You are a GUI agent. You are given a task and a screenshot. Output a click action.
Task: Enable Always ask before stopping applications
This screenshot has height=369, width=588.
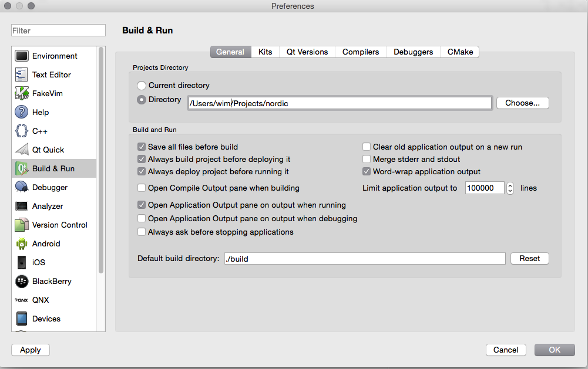click(x=142, y=232)
